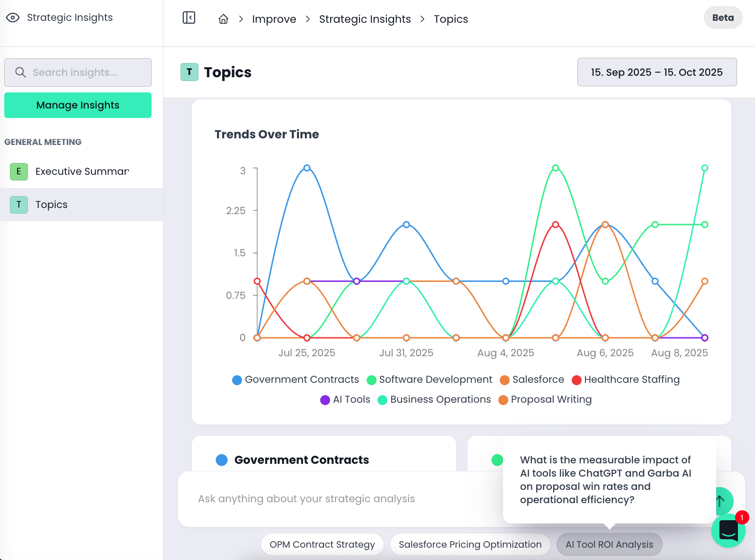Click the green E Executive Summary icon
This screenshot has width=755, height=560.
pos(19,172)
